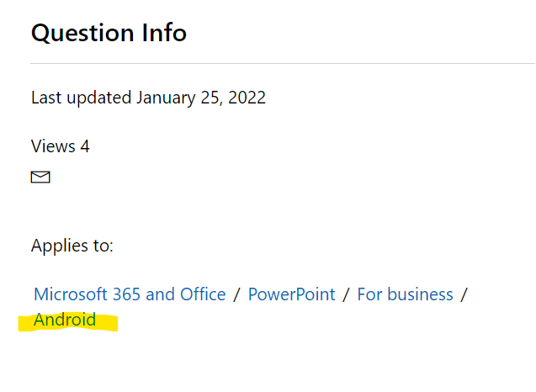Click the number 4 beside Views
Screen dimensions: 536x392
pos(84,146)
